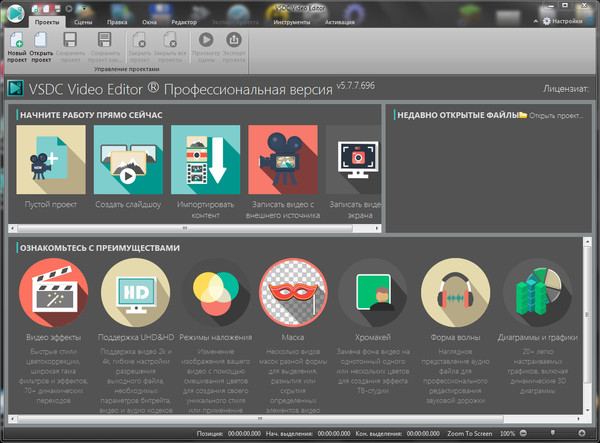Screen dimensions: 600x443
Task: Select the Форма волны headphones icon
Action: point(453,291)
